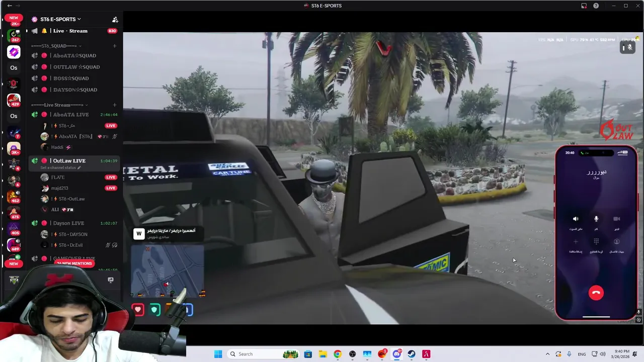The width and height of the screenshot is (644, 362).
Task: Open Discord inbox icon in title bar
Action: (584, 6)
